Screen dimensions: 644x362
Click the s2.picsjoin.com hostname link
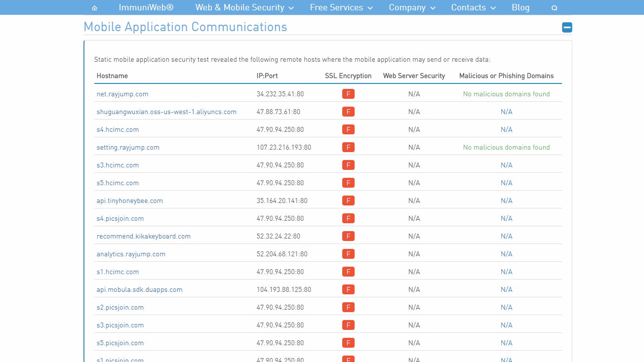coord(120,307)
